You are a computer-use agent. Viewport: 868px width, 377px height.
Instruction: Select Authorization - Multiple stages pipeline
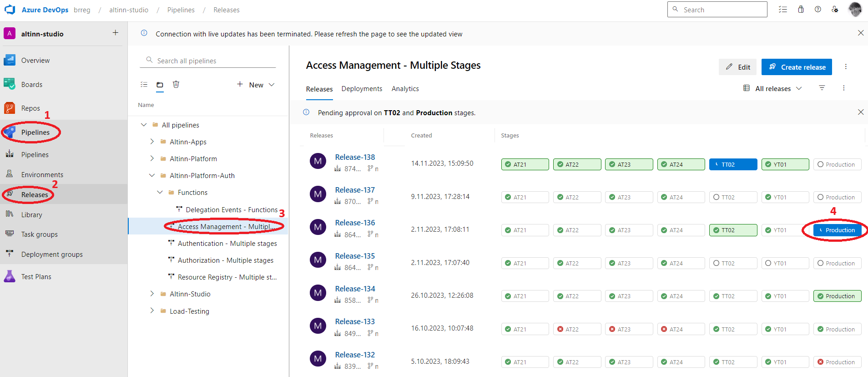225,260
